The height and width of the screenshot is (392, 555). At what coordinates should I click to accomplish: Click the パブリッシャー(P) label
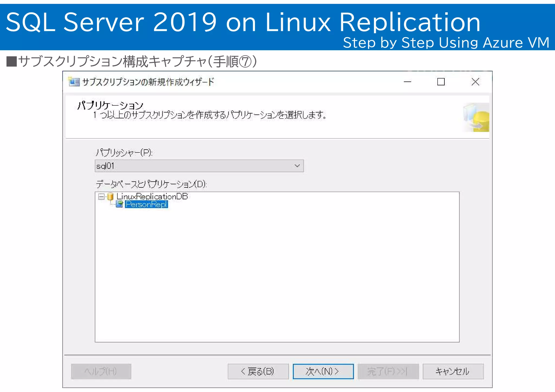coord(124,153)
